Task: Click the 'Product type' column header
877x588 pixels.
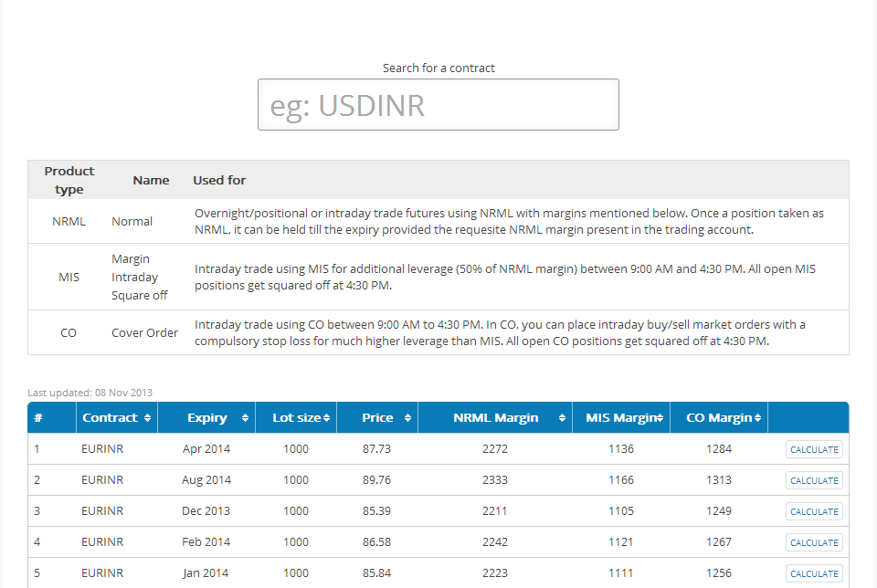Action: coord(69,180)
